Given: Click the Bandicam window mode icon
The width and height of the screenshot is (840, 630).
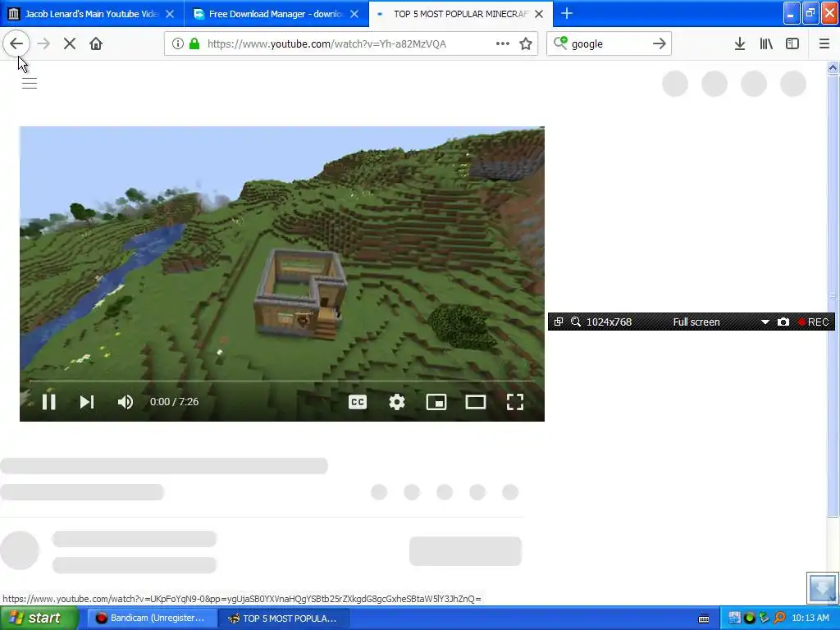Looking at the screenshot, I should point(558,322).
